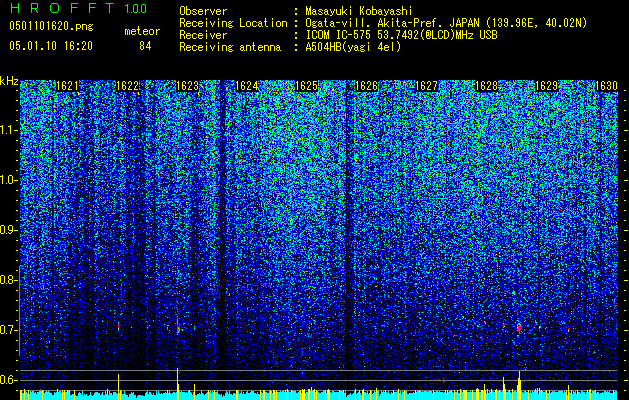Click the 0.8 frequency axis label

[x=9, y=280]
